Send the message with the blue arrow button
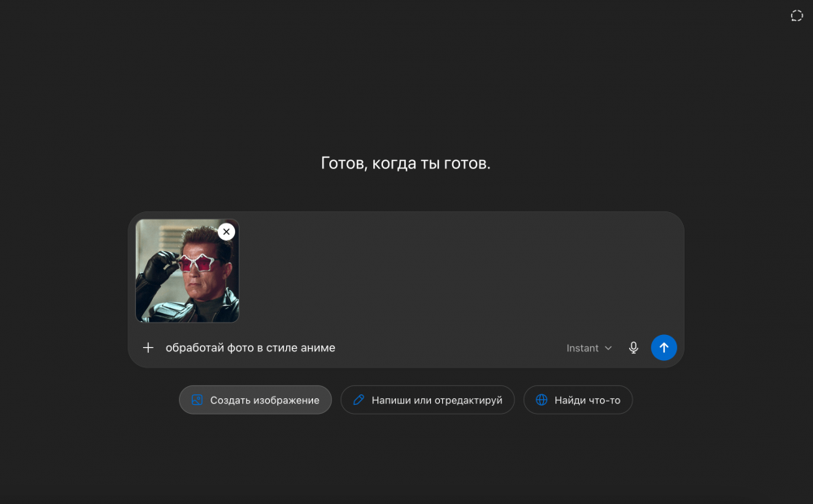This screenshot has height=504, width=813. click(x=663, y=347)
